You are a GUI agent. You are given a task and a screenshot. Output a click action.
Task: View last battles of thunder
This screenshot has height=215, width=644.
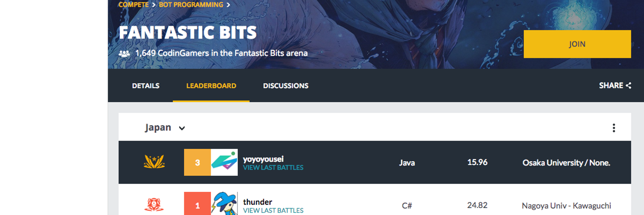(x=273, y=211)
